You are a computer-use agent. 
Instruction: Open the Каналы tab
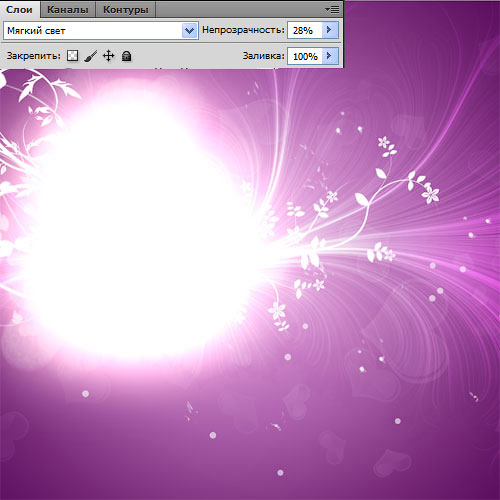point(68,9)
